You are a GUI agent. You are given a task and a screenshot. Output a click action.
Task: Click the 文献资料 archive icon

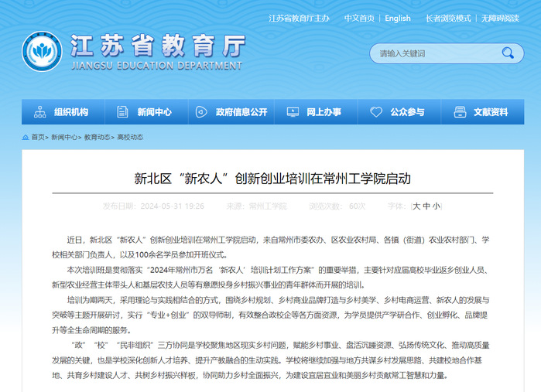pyautogui.click(x=460, y=112)
